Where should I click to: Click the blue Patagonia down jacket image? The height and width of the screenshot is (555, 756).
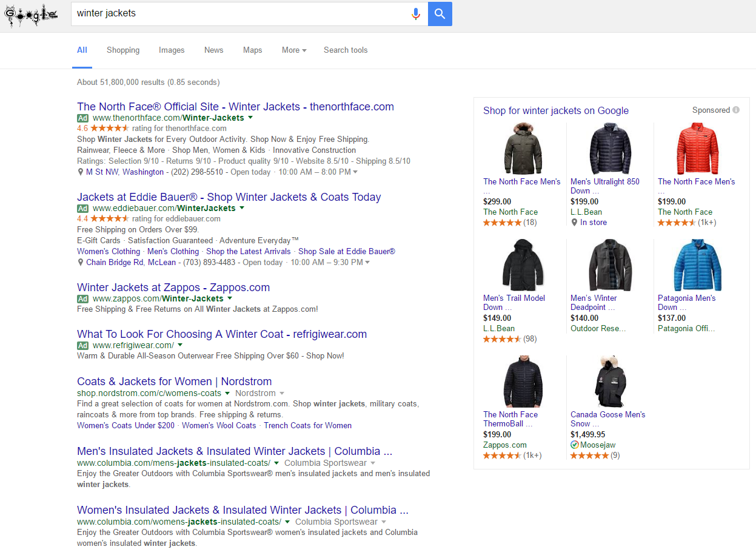tap(697, 264)
